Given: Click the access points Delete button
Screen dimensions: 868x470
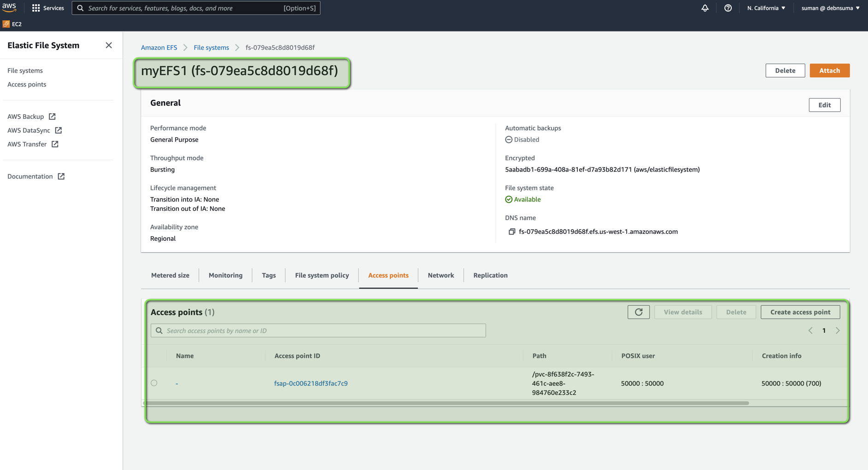Looking at the screenshot, I should [x=736, y=312].
